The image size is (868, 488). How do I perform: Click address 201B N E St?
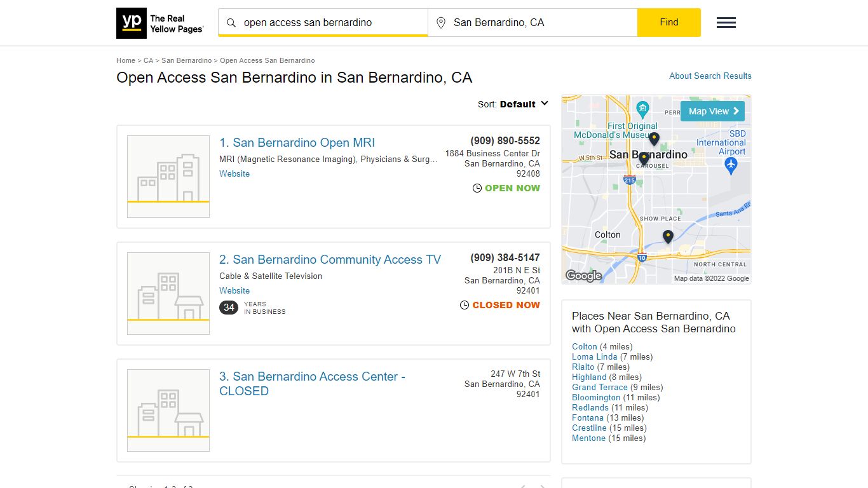point(517,270)
